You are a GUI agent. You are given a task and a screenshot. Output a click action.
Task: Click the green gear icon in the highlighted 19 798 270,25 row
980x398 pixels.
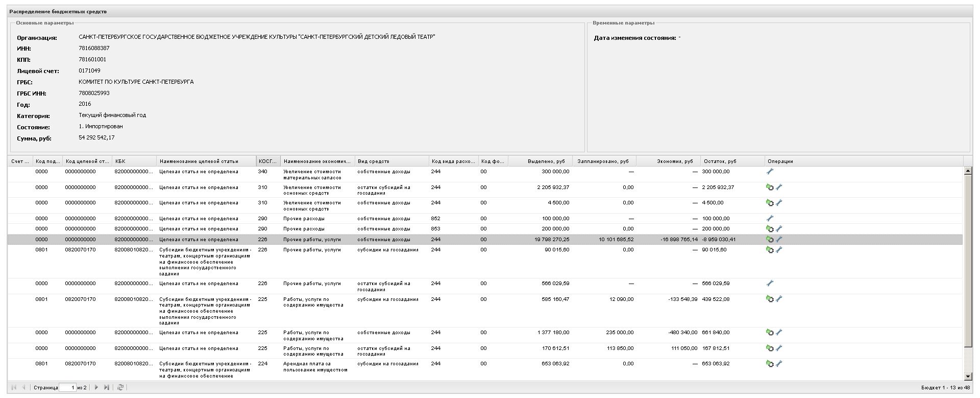tap(770, 239)
